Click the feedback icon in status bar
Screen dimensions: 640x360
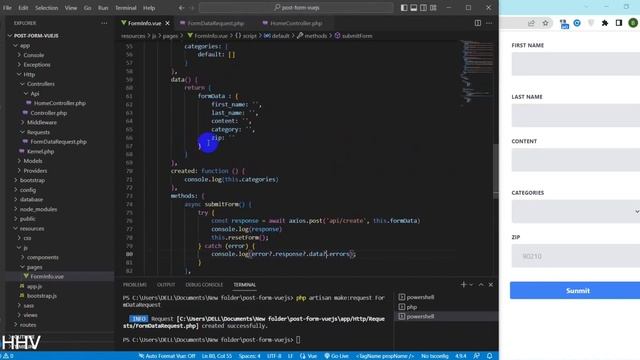[x=476, y=356]
